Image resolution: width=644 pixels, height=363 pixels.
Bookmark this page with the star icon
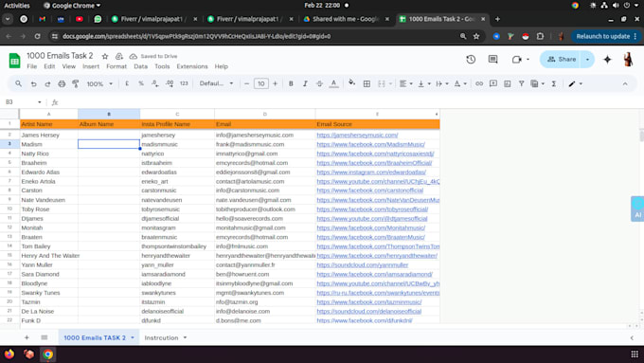coord(476,36)
